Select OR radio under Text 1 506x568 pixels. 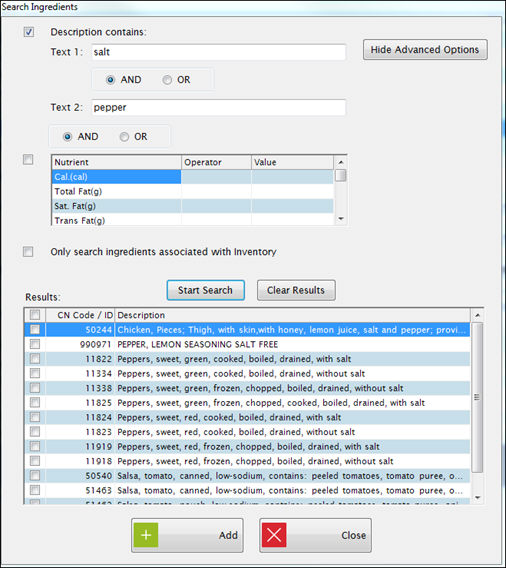coord(167,80)
